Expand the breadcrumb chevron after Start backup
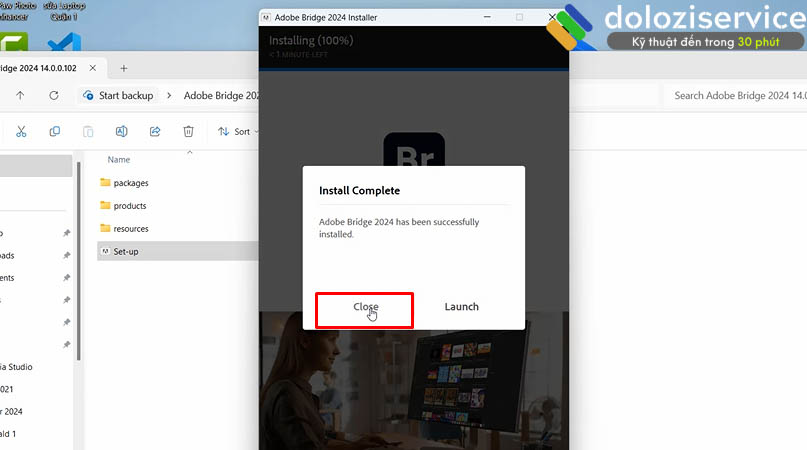This screenshot has width=807, height=450. point(169,95)
